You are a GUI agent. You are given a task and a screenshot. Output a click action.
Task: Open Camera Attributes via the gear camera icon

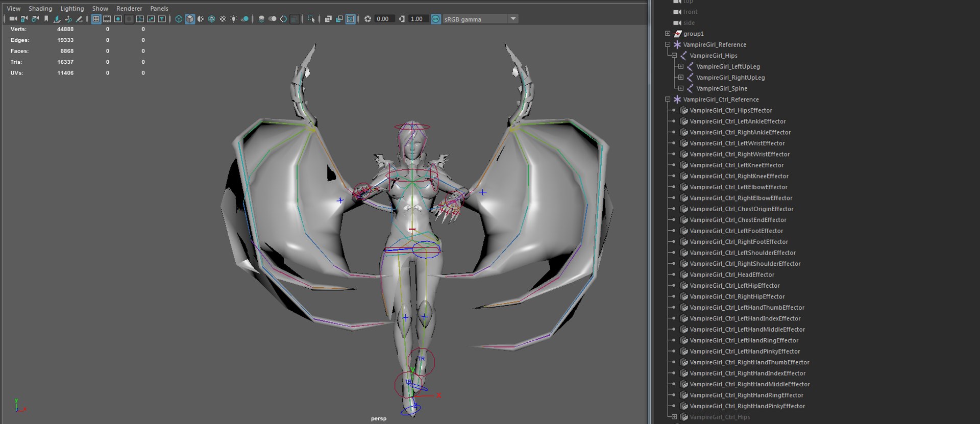click(x=35, y=19)
